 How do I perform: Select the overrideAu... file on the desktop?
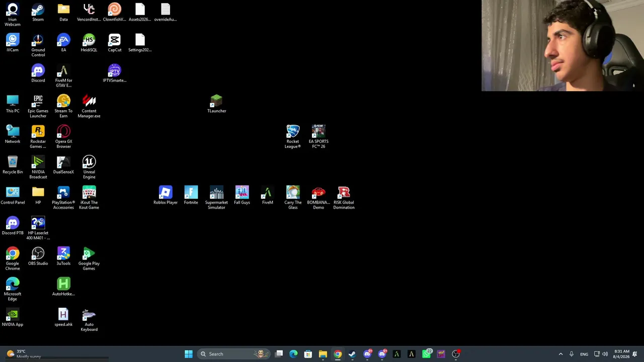point(166,13)
